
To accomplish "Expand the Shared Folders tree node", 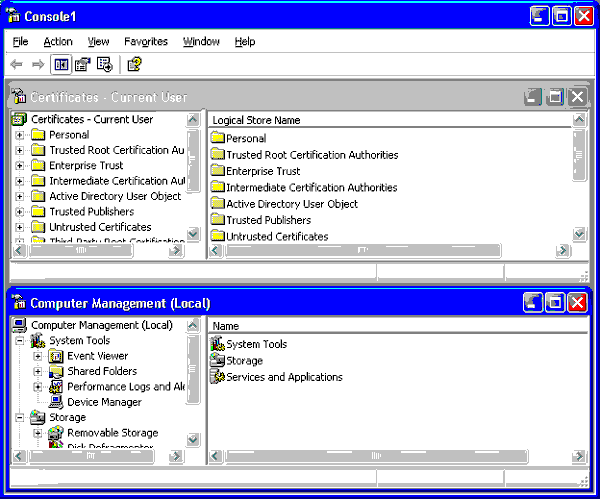I will click(38, 372).
